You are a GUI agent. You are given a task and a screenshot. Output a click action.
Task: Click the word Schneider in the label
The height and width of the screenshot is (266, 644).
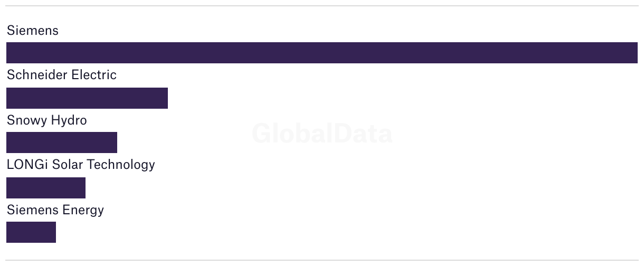pos(37,75)
